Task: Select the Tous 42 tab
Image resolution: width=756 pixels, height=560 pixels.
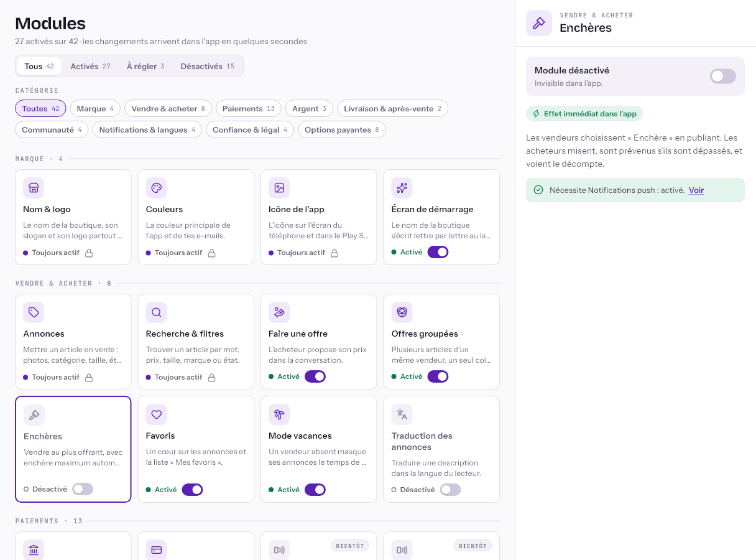Action: (x=39, y=66)
